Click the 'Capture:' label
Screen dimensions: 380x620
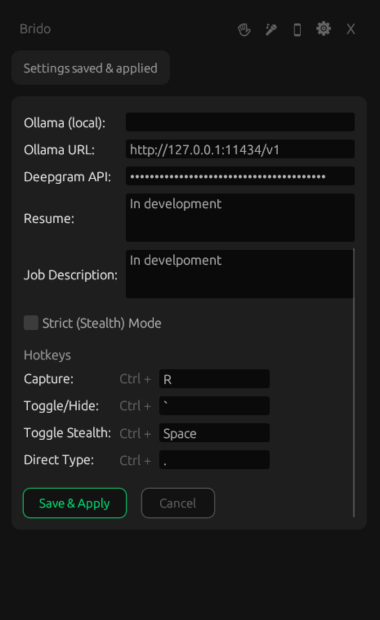coord(49,379)
